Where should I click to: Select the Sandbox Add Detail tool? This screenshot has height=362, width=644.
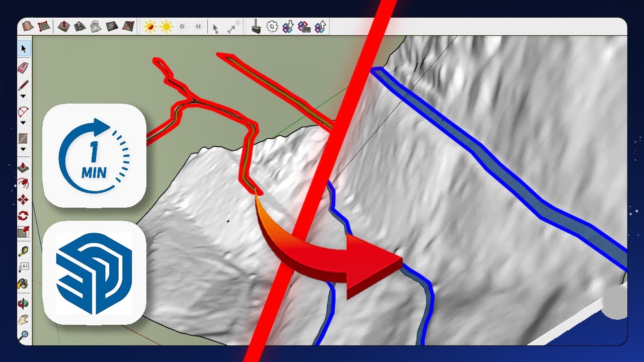tap(112, 26)
